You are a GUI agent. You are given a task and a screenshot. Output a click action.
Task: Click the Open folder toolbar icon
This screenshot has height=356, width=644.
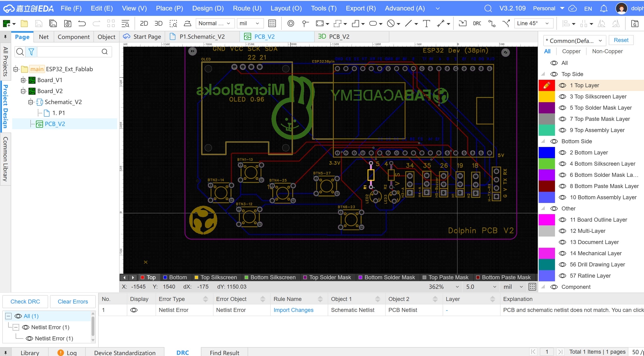click(24, 24)
